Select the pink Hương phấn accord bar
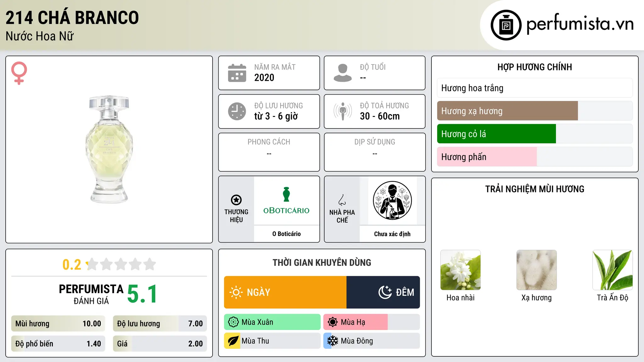This screenshot has width=644, height=362. (x=535, y=157)
